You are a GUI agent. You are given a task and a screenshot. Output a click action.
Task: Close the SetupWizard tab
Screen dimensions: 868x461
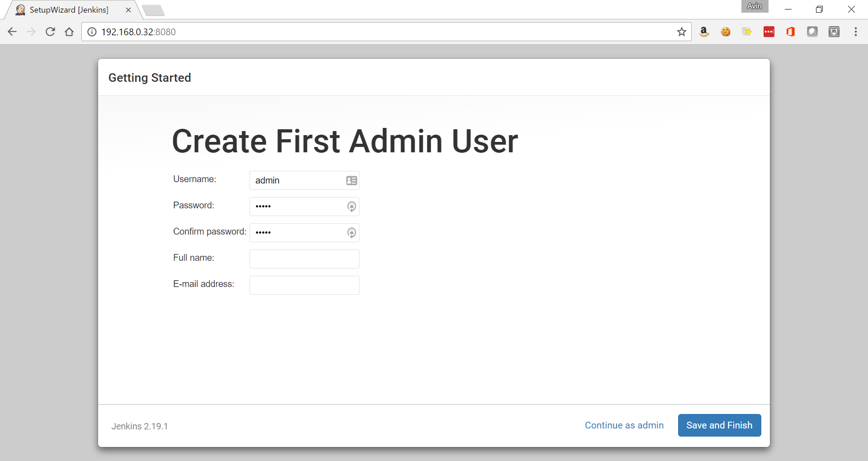(128, 10)
